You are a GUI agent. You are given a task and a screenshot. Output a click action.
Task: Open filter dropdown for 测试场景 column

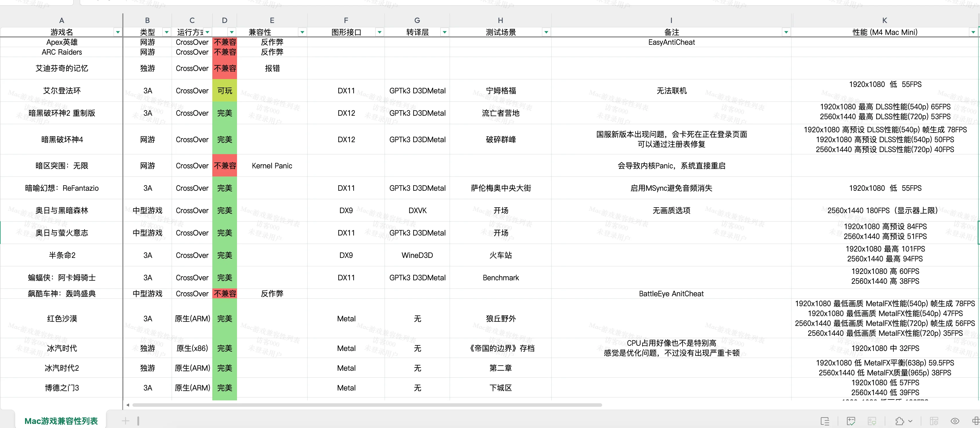coord(546,32)
